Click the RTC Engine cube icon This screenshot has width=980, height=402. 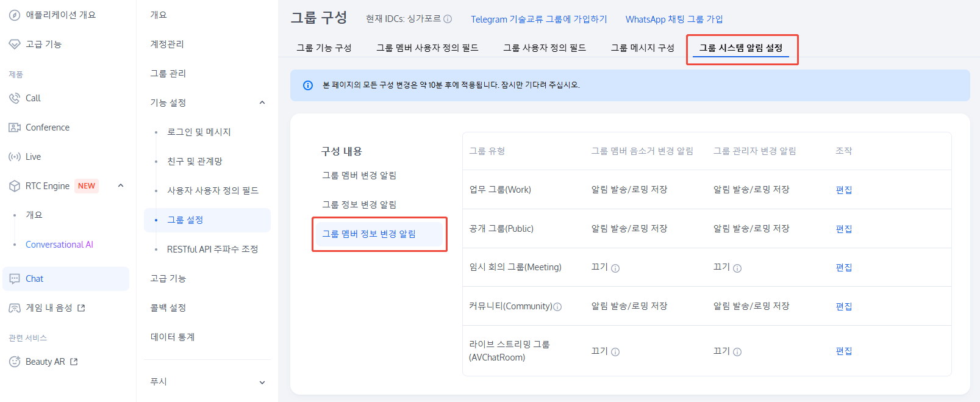tap(15, 186)
